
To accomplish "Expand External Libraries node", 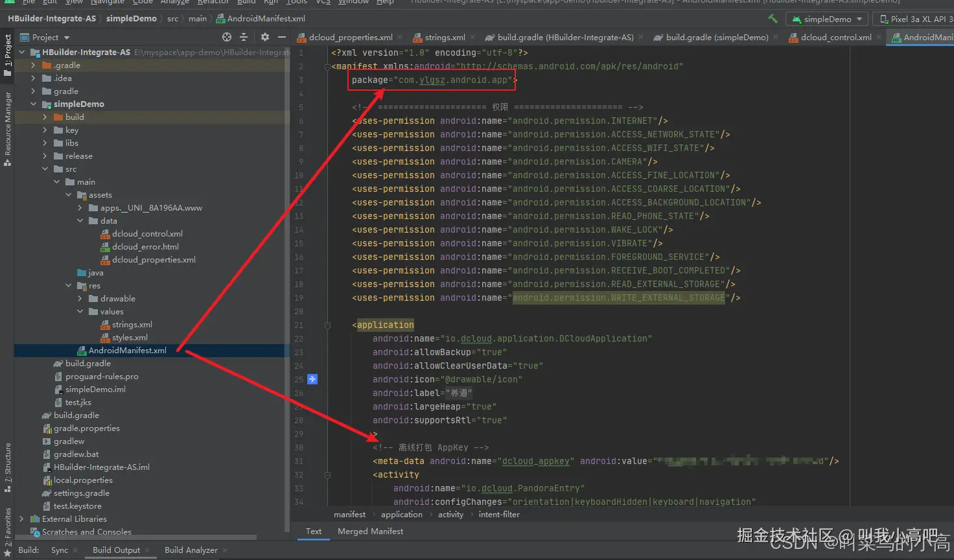I will (x=22, y=519).
